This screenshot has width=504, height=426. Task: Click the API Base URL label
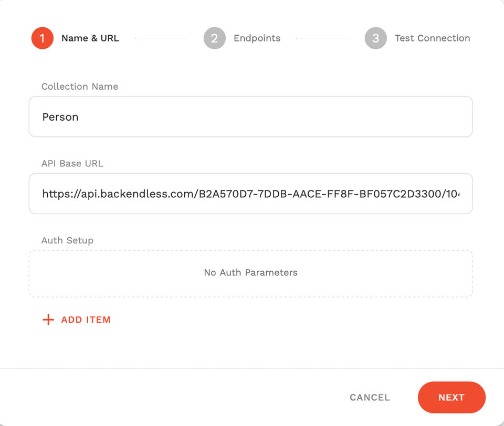coord(72,164)
